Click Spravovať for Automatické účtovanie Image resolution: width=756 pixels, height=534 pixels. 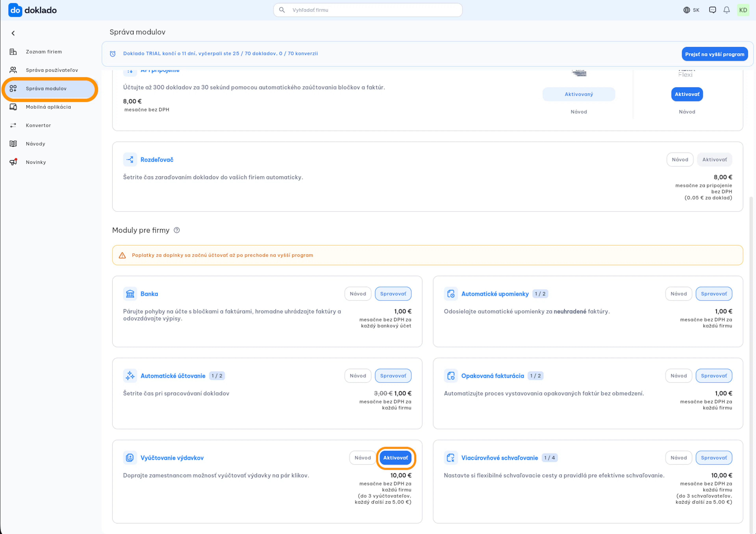pos(393,376)
